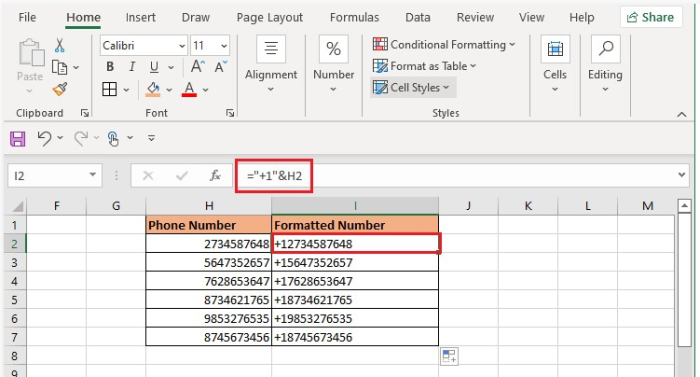This screenshot has width=700, height=377.
Task: Open the Name Box dropdown arrow
Action: (92, 175)
